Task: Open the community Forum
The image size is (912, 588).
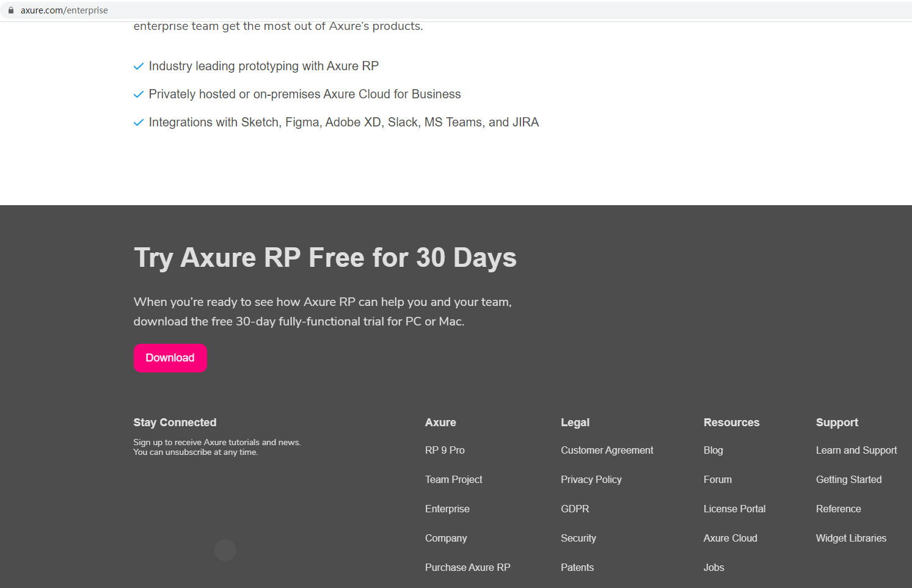Action: [x=717, y=479]
